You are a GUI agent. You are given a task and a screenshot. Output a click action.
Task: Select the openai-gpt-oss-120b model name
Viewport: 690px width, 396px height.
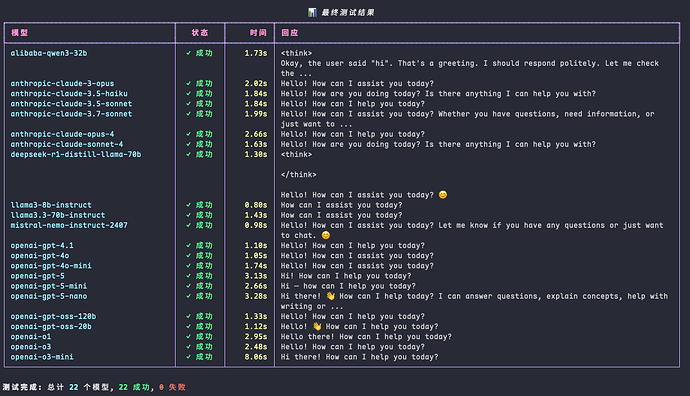click(x=53, y=316)
